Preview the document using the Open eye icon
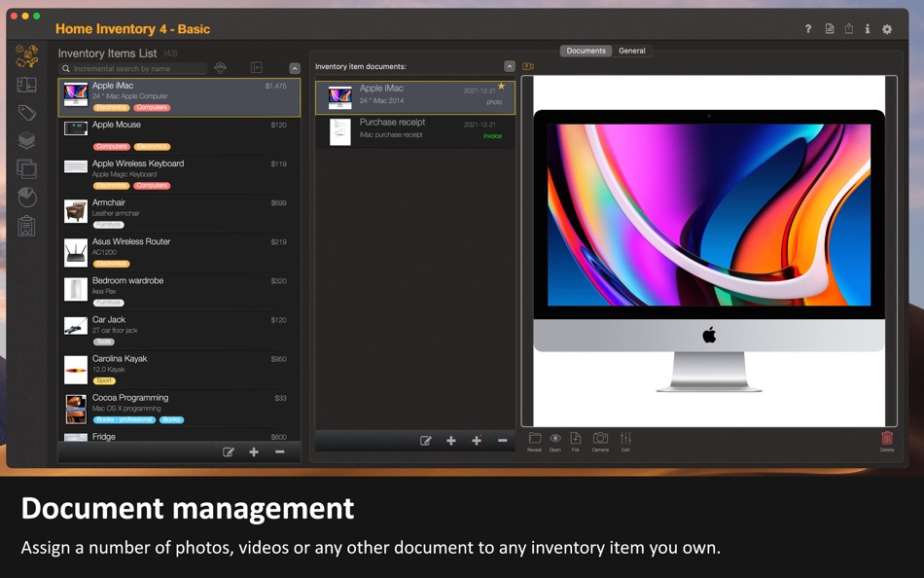This screenshot has width=924, height=578. [555, 444]
